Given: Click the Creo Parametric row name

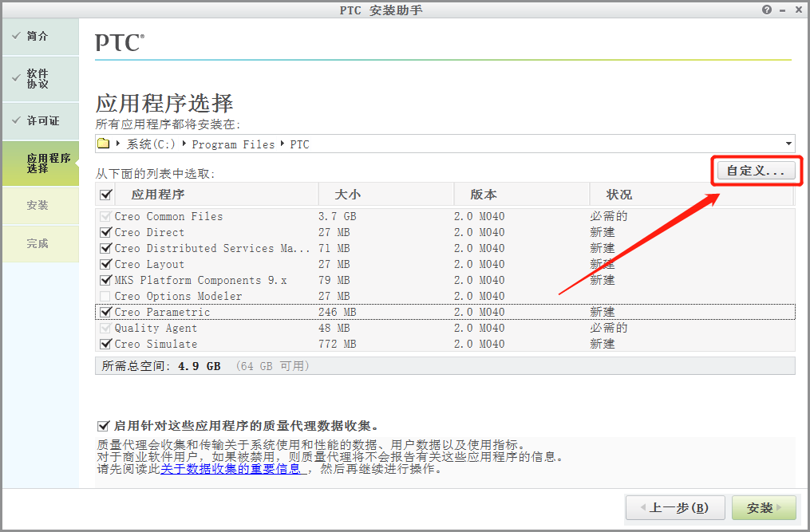Looking at the screenshot, I should pos(162,312).
